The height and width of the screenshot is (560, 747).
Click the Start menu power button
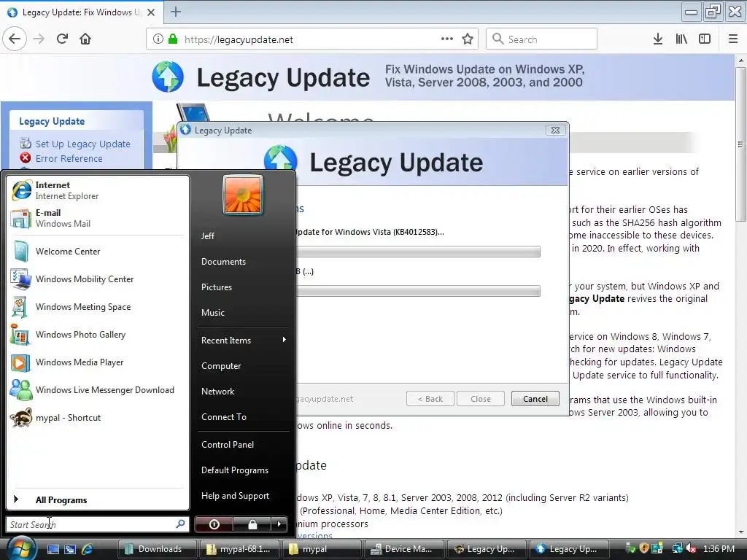(214, 524)
